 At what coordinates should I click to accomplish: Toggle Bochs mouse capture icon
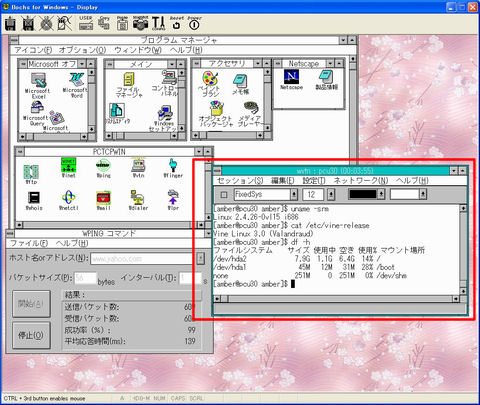click(64, 23)
